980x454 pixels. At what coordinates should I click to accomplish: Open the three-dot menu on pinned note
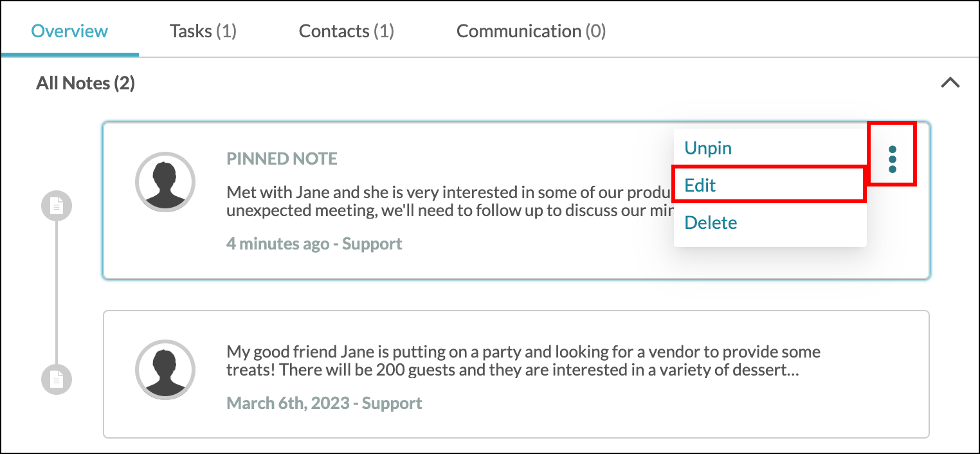892,159
